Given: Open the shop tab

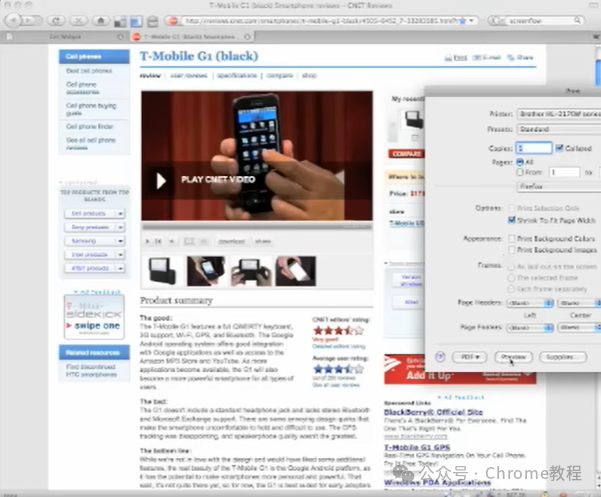Looking at the screenshot, I should 309,75.
